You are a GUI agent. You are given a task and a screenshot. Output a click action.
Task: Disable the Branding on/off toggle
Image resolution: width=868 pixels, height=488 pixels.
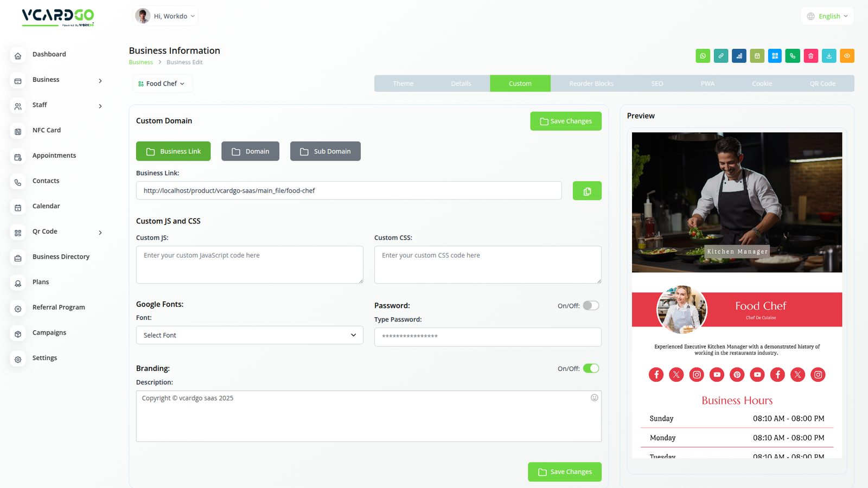click(591, 369)
